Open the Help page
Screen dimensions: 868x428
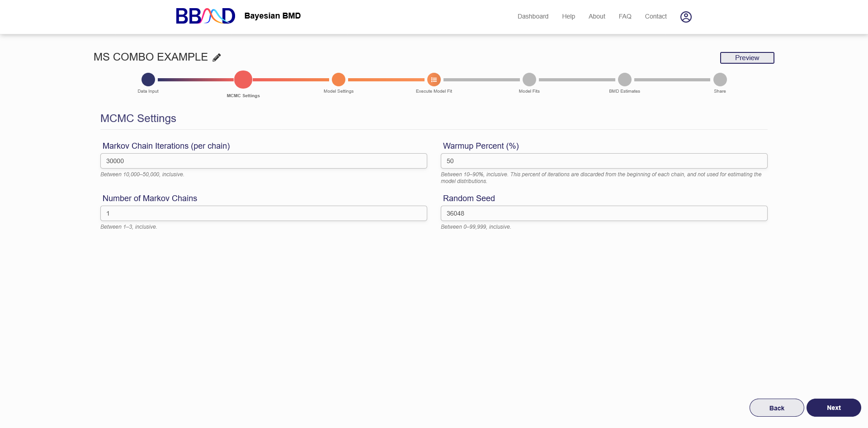(568, 16)
